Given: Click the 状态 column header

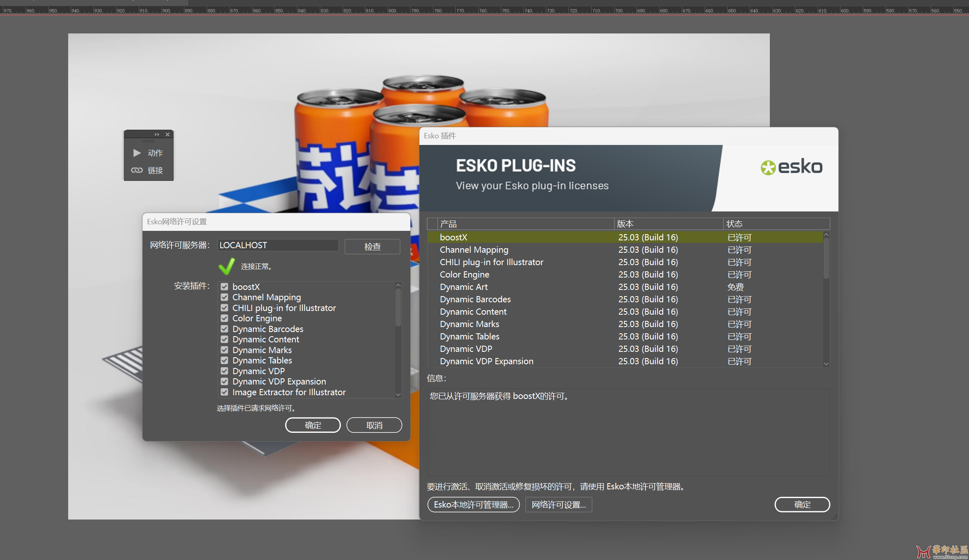Looking at the screenshot, I should 776,224.
